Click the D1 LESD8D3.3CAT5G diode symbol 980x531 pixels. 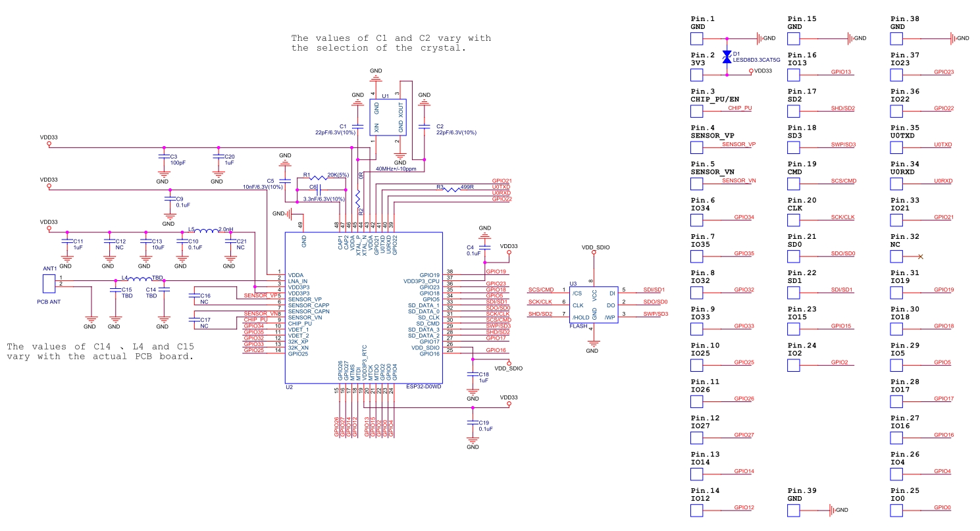(x=727, y=57)
